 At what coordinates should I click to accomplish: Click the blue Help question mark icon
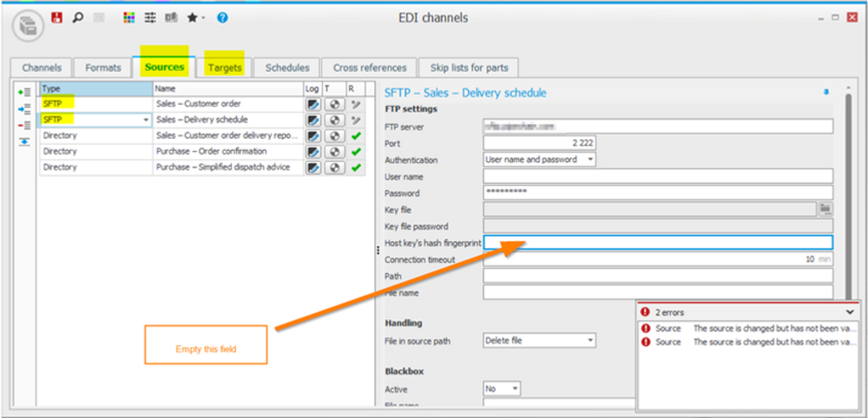[222, 17]
